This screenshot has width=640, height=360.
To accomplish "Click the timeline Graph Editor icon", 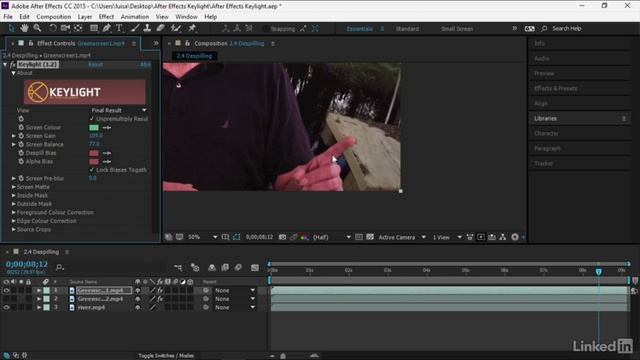I will pyautogui.click(x=255, y=267).
